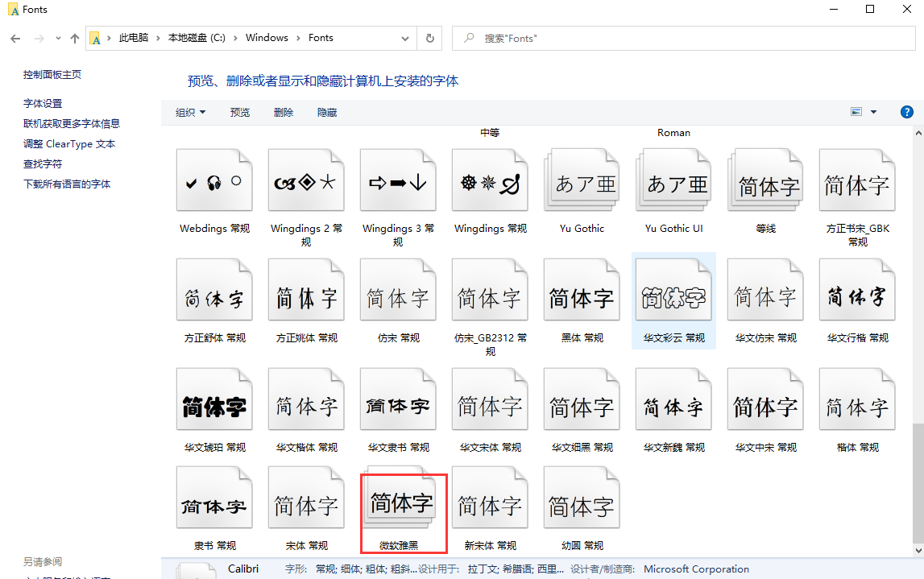The image size is (924, 579).
Task: Select the 华文隶书 常规 font icon
Action: tap(398, 399)
